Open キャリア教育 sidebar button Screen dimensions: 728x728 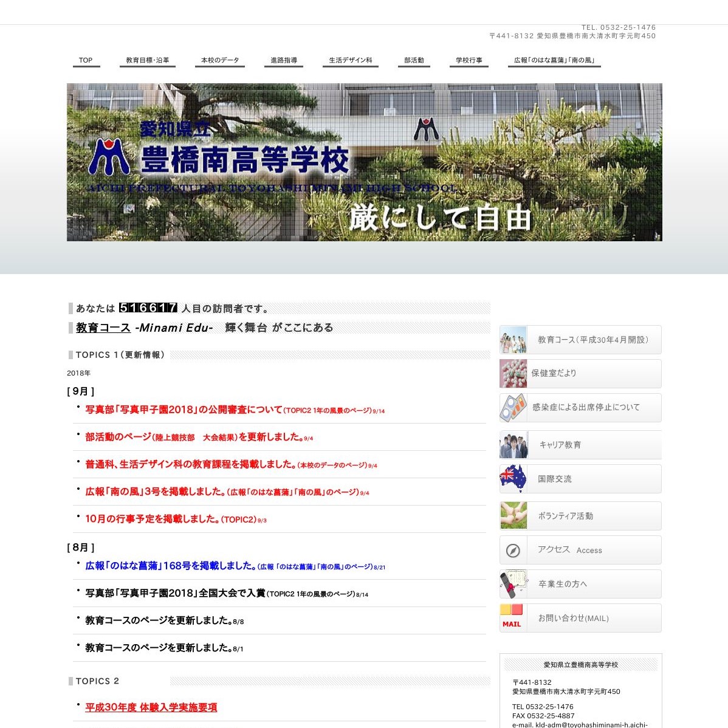tap(581, 445)
